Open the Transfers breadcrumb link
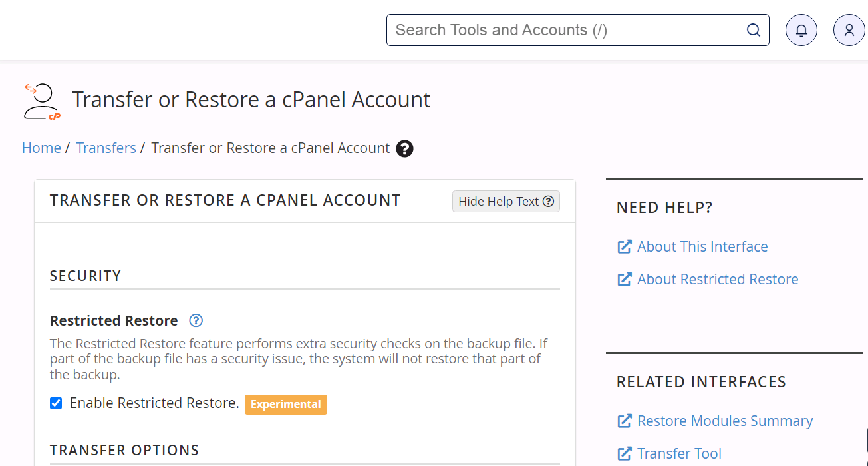This screenshot has width=868, height=466. click(x=106, y=148)
